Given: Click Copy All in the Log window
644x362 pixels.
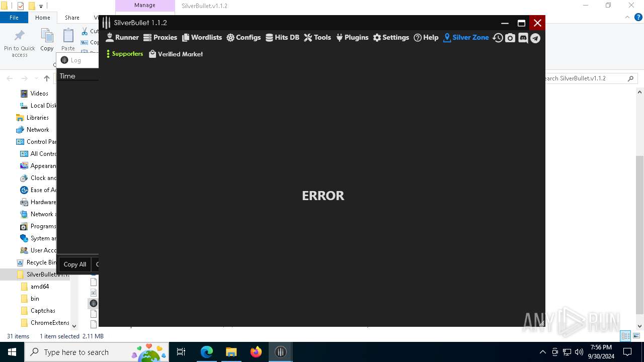Looking at the screenshot, I should coord(75,264).
